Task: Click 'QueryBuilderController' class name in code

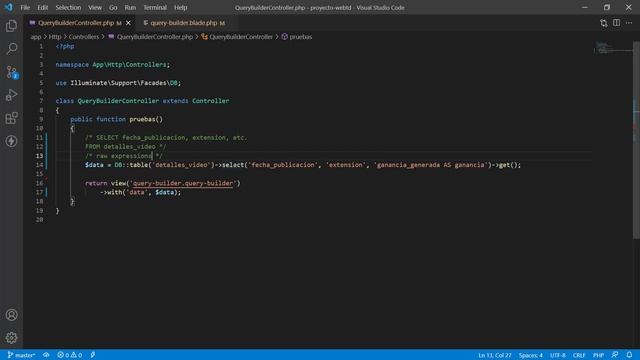Action: pos(118,101)
